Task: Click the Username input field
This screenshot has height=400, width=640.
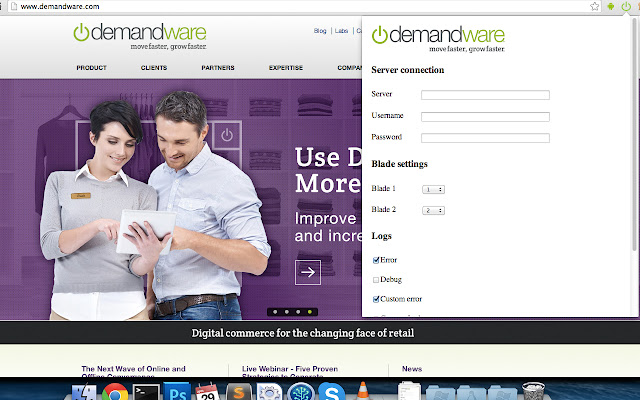Action: point(485,117)
